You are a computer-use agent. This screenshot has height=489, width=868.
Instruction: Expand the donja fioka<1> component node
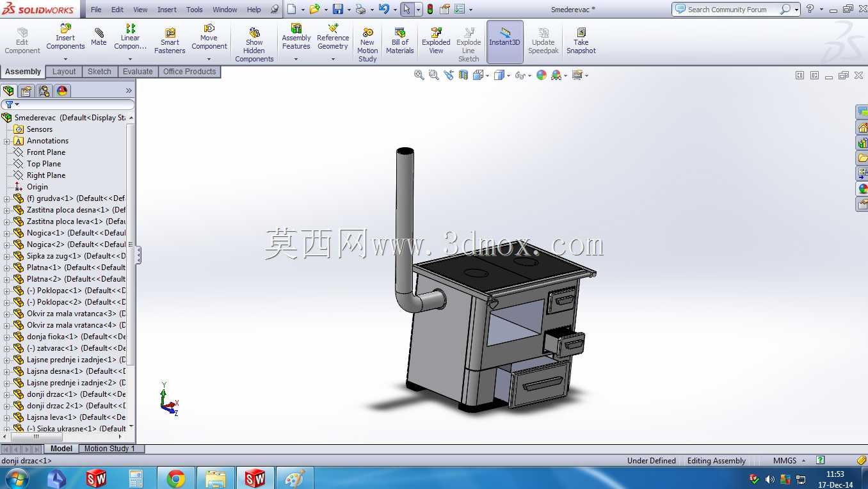click(7, 337)
